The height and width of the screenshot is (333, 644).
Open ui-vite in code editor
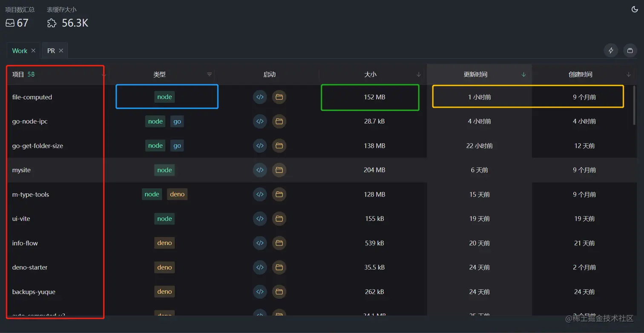click(260, 219)
